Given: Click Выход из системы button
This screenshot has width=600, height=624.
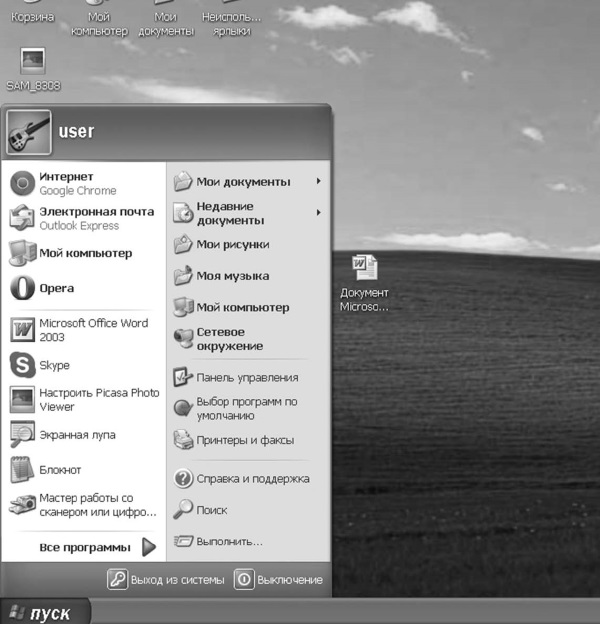Looking at the screenshot, I should (x=167, y=580).
